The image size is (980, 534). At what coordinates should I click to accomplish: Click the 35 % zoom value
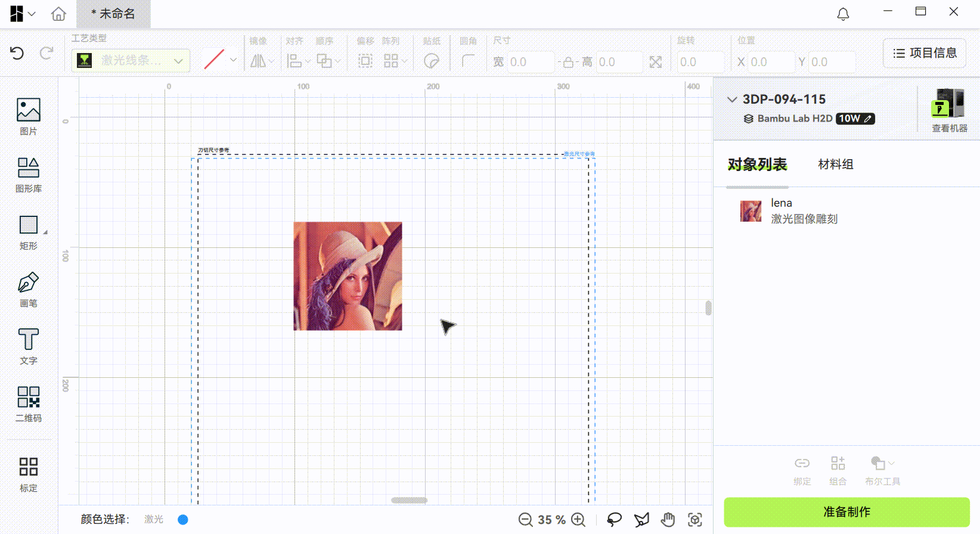[551, 520]
